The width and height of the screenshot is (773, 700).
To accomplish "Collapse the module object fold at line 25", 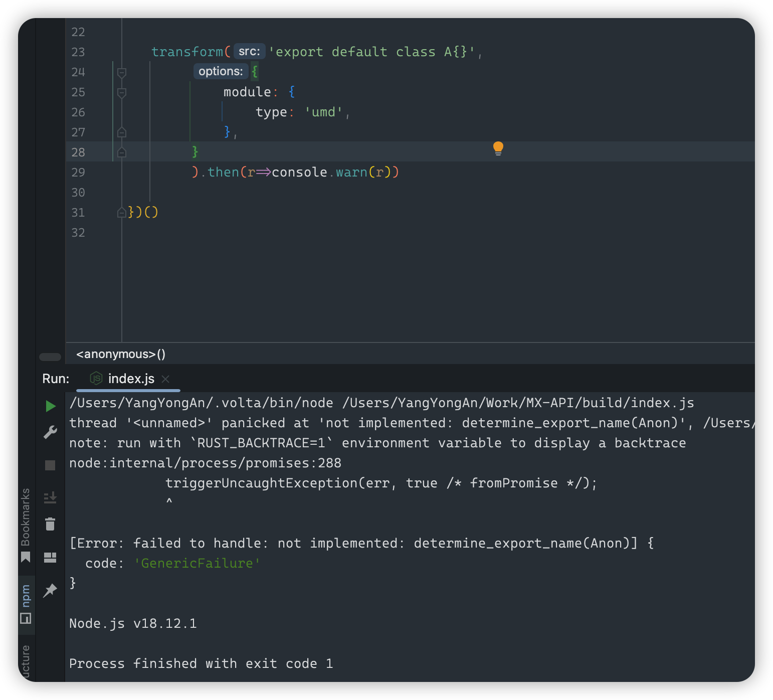I will 121,92.
